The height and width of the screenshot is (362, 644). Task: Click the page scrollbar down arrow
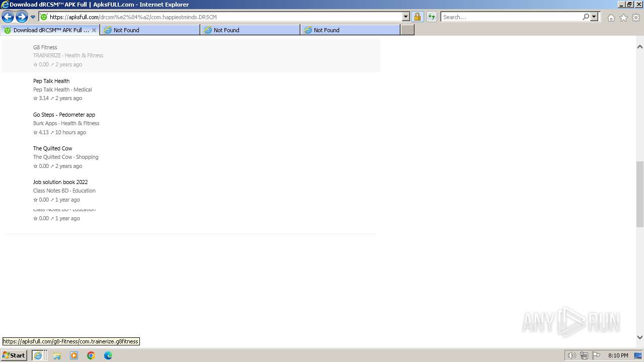[x=640, y=337]
